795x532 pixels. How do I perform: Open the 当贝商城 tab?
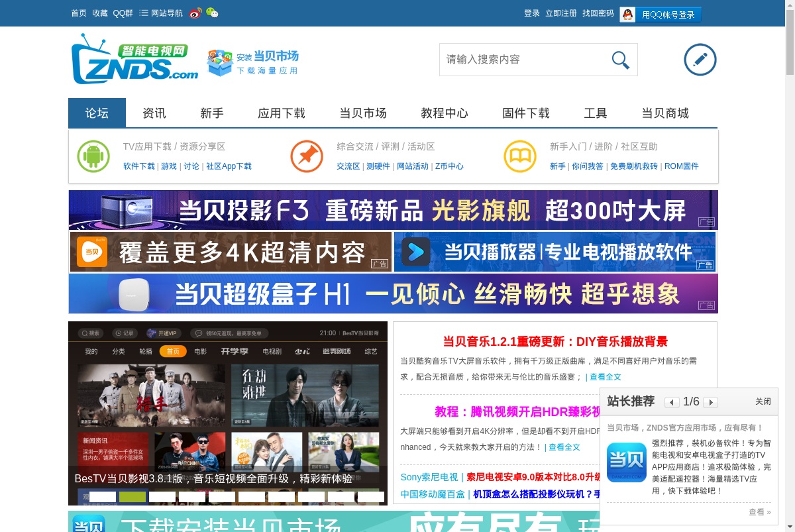tap(665, 113)
